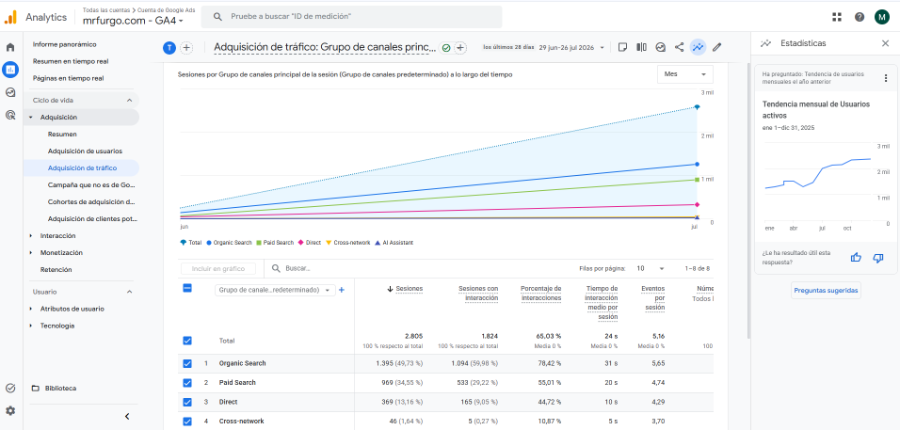Image resolution: width=900 pixels, height=430 pixels.
Task: Open Advertising icon in left rail
Action: [10, 115]
